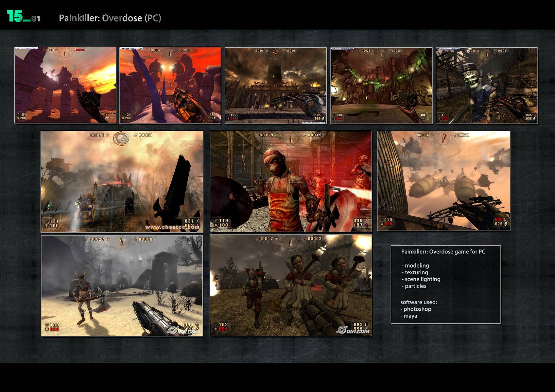Click the page title 'Painkiller: Overdose (PC)'

[110, 18]
